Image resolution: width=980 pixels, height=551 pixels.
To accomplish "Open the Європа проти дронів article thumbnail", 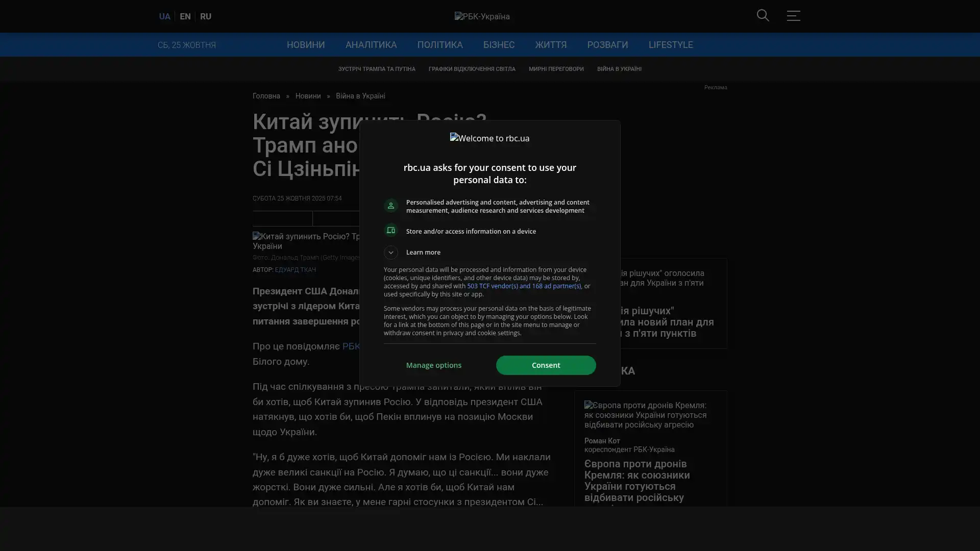I will [x=645, y=415].
